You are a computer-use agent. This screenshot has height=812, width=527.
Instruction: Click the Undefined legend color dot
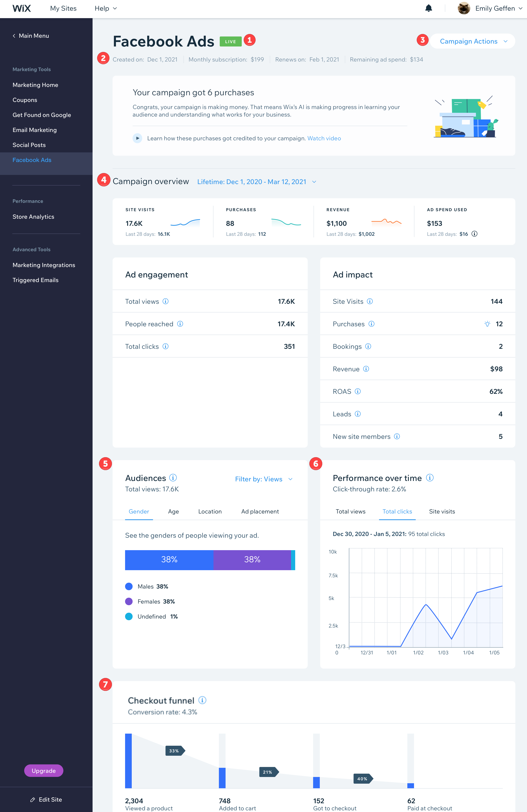pos(129,616)
